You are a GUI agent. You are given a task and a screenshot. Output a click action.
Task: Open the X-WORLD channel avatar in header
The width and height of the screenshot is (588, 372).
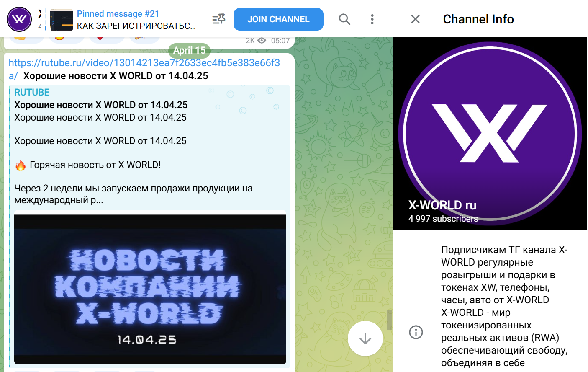point(19,19)
